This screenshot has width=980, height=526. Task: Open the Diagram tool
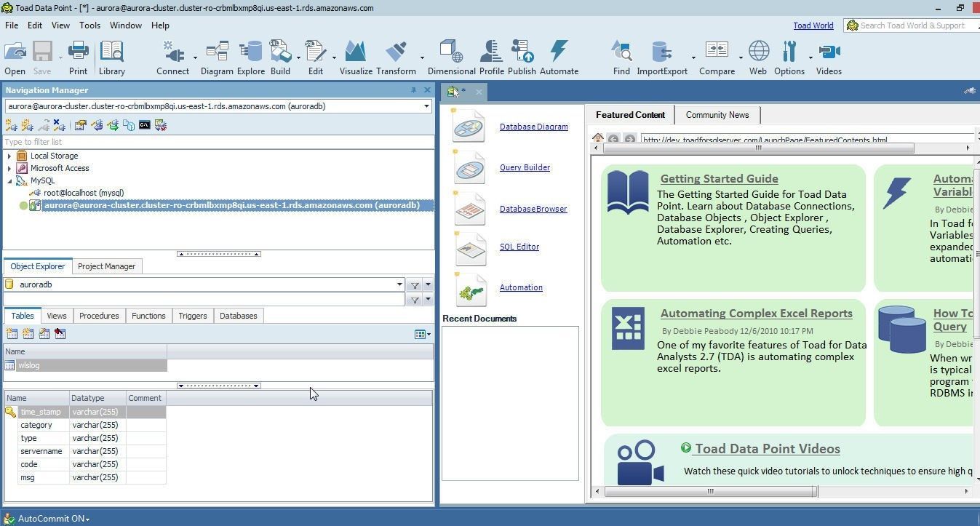[x=217, y=58]
